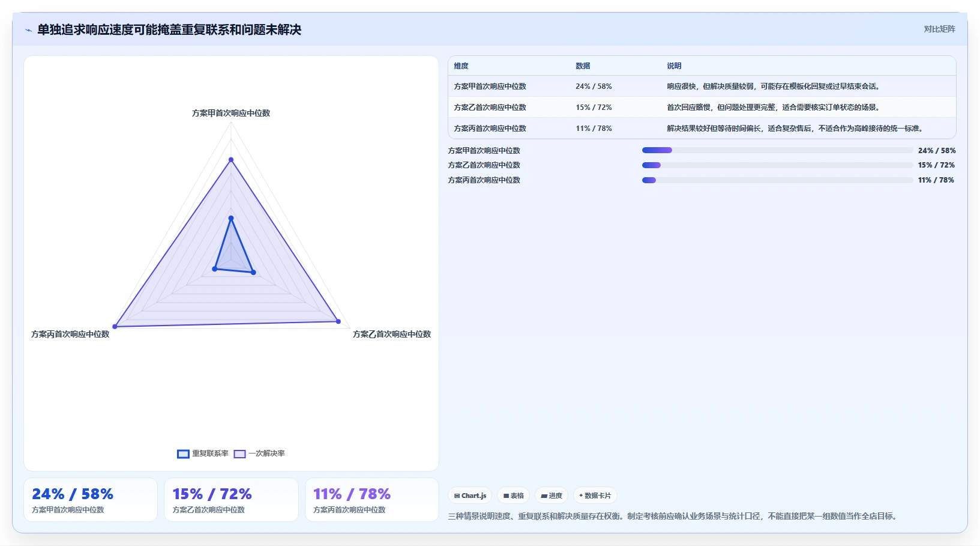Select table row 方案乙首次响应中位数
980x546 pixels.
click(702, 108)
